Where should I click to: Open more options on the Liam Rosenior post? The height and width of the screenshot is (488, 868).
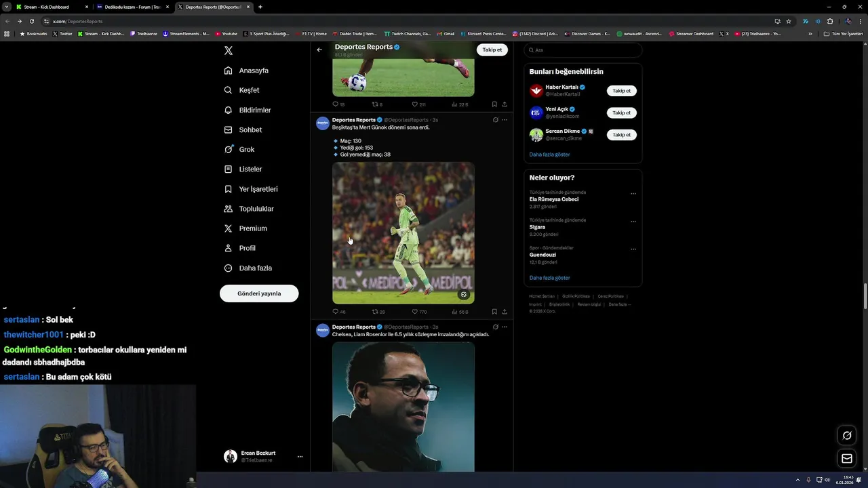[x=505, y=327]
